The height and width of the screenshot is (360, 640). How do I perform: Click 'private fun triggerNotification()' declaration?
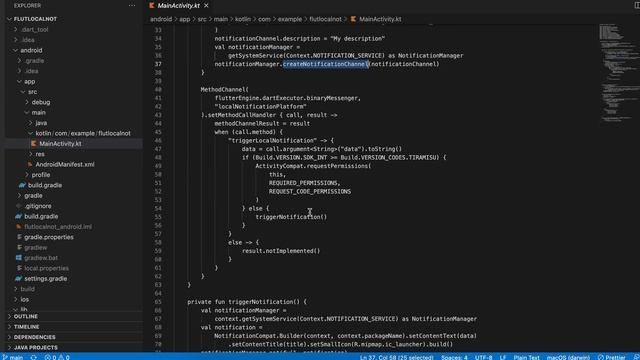[247, 302]
